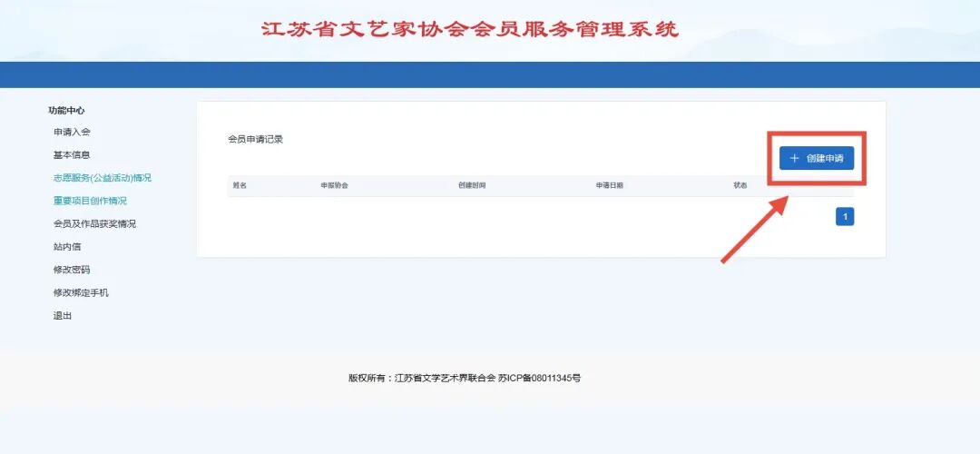
Task: Click the red system title at top
Action: pos(470,29)
